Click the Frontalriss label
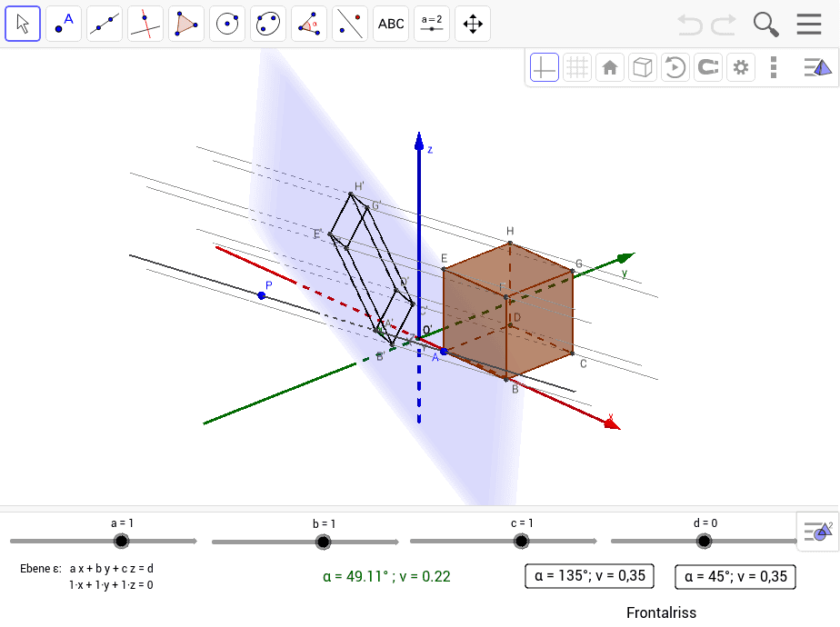Viewport: 840px width, 627px height. click(x=661, y=612)
